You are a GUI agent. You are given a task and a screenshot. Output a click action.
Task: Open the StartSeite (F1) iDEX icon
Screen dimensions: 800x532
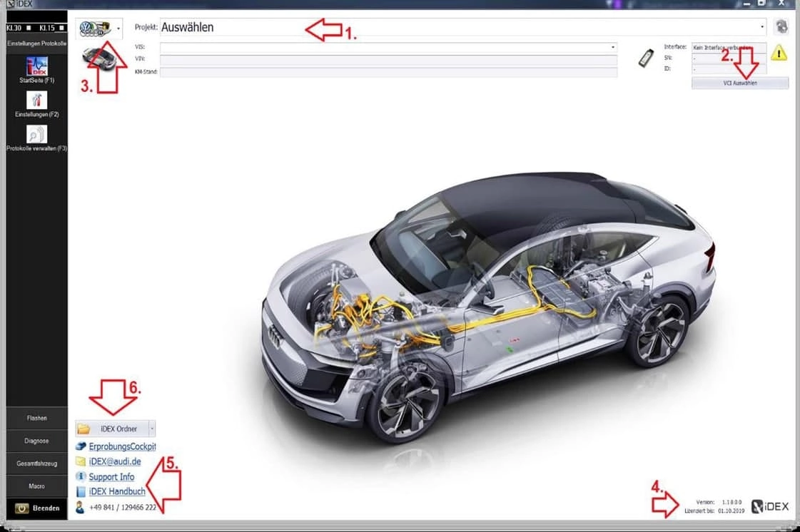click(36, 66)
